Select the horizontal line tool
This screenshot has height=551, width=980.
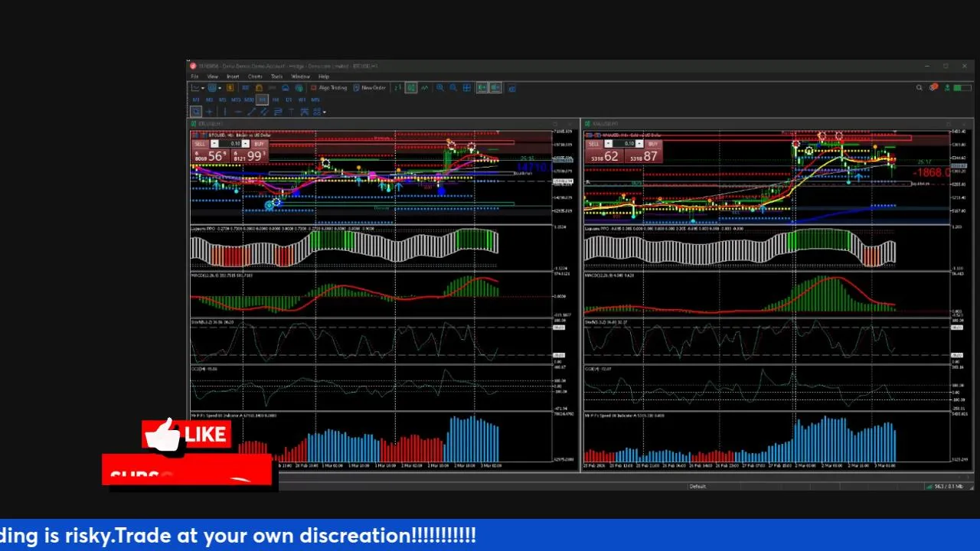click(238, 112)
